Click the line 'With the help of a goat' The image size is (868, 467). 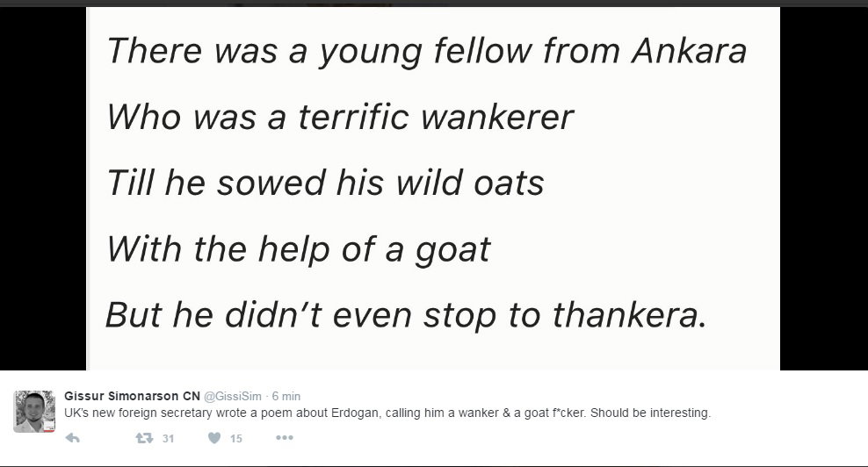click(299, 249)
